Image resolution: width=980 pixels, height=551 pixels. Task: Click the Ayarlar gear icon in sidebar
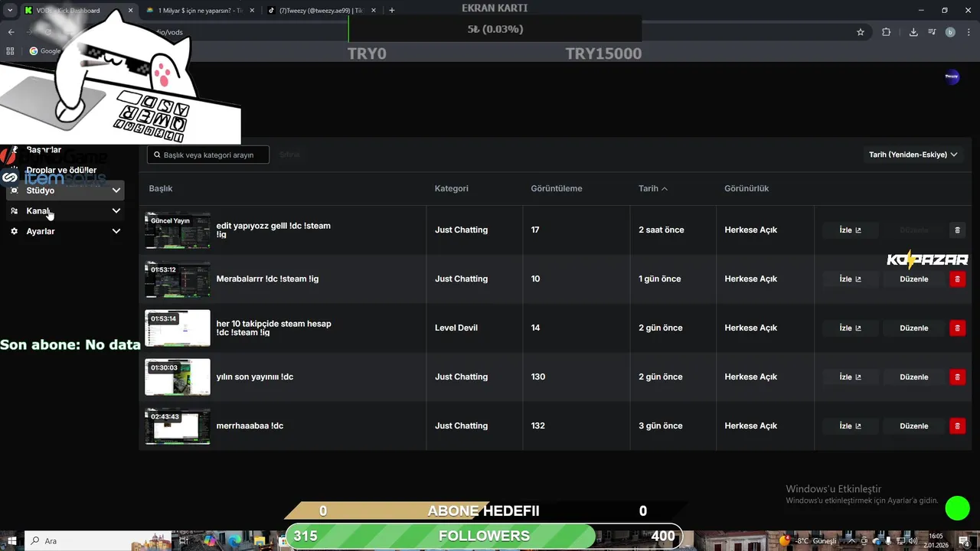point(14,231)
